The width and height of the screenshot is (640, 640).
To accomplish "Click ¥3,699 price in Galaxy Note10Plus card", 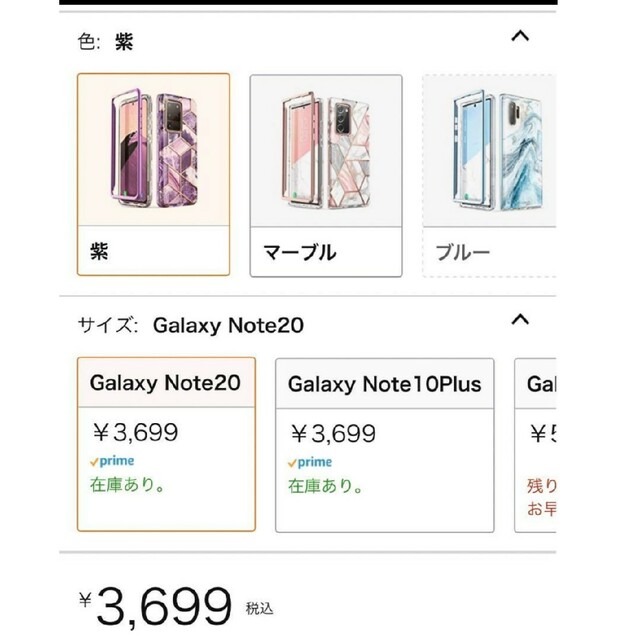I will (x=333, y=434).
